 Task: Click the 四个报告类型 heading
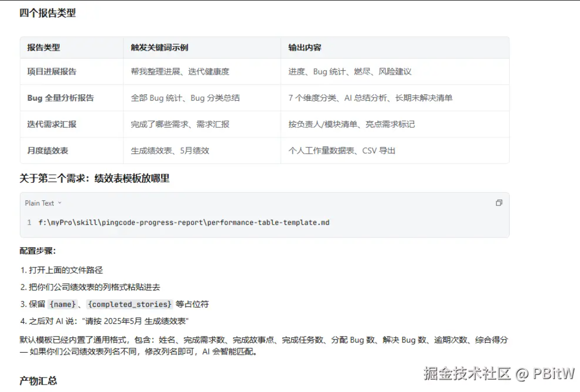point(48,13)
